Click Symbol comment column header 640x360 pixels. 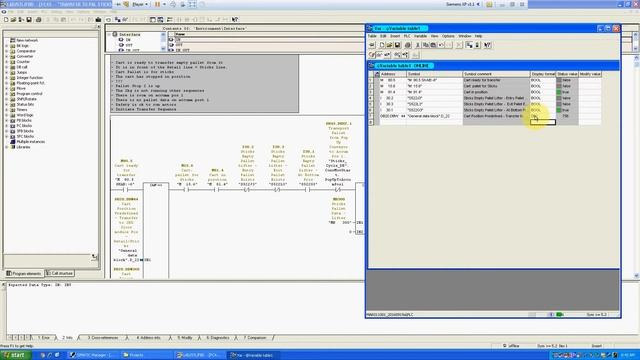coord(496,74)
